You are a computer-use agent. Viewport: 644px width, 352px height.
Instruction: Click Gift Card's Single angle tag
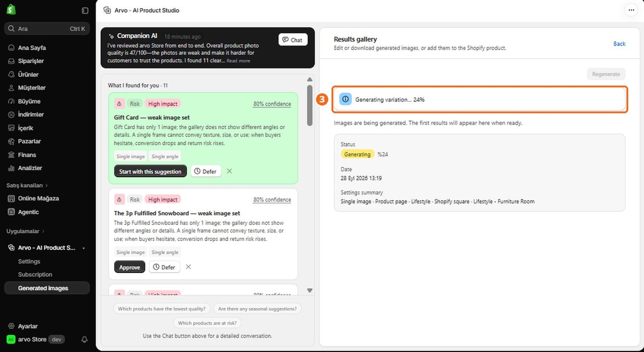[x=165, y=156]
